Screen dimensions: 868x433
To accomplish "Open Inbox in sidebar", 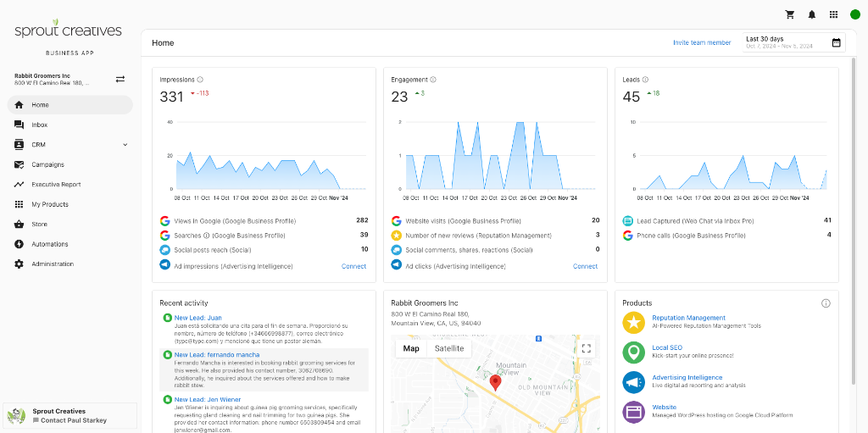I will coord(70,125).
